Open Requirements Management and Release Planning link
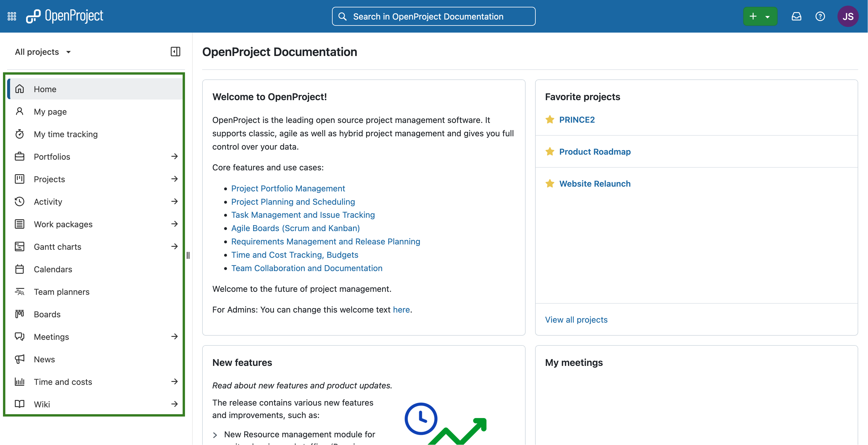The image size is (868, 445). (x=325, y=241)
